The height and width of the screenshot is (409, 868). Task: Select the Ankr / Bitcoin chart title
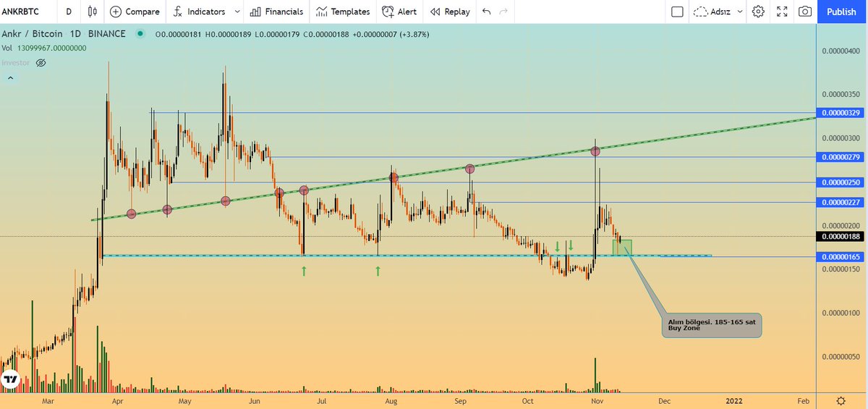33,34
